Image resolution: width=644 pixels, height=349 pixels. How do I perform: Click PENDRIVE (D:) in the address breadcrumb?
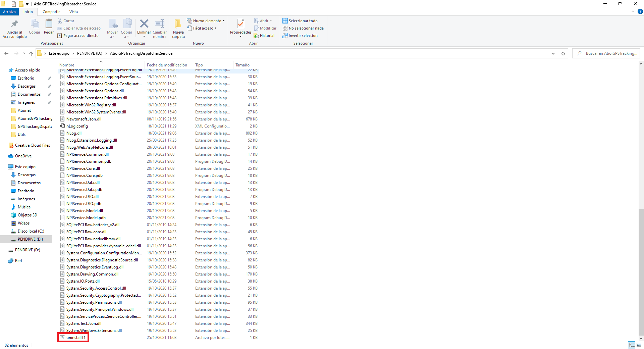[x=90, y=53]
